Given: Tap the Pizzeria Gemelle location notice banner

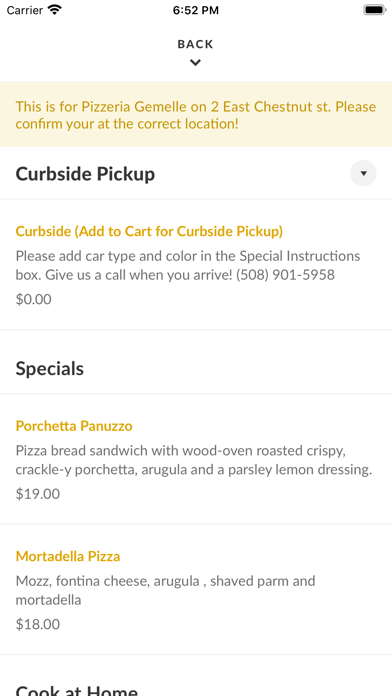Looking at the screenshot, I should click(x=196, y=115).
